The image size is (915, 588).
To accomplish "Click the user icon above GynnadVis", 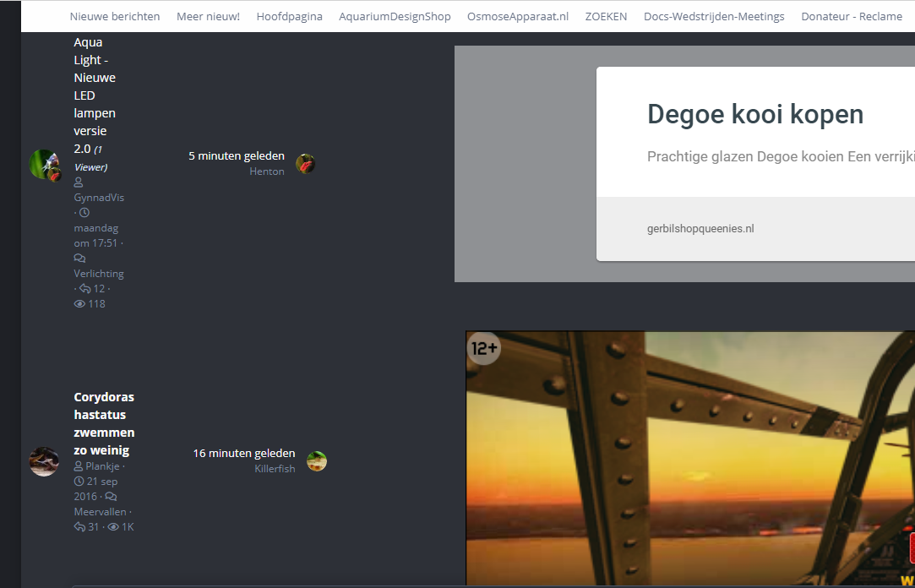I will click(79, 182).
